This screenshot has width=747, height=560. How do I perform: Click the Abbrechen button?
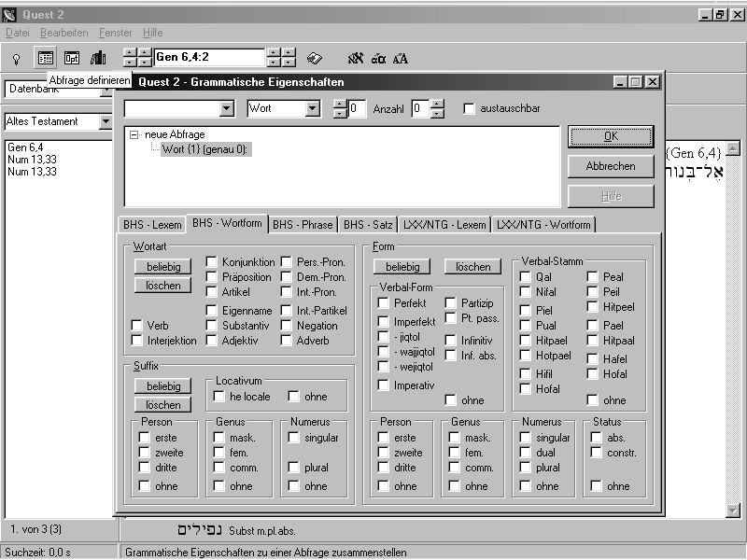[x=611, y=166]
